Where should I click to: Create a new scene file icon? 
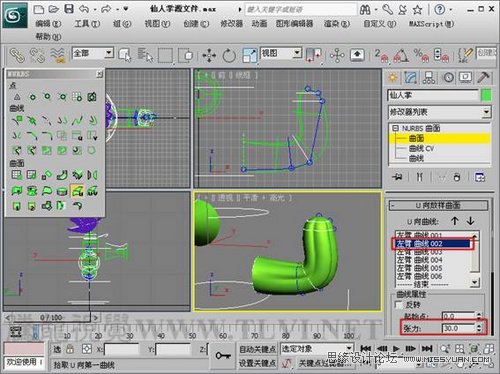[39, 9]
